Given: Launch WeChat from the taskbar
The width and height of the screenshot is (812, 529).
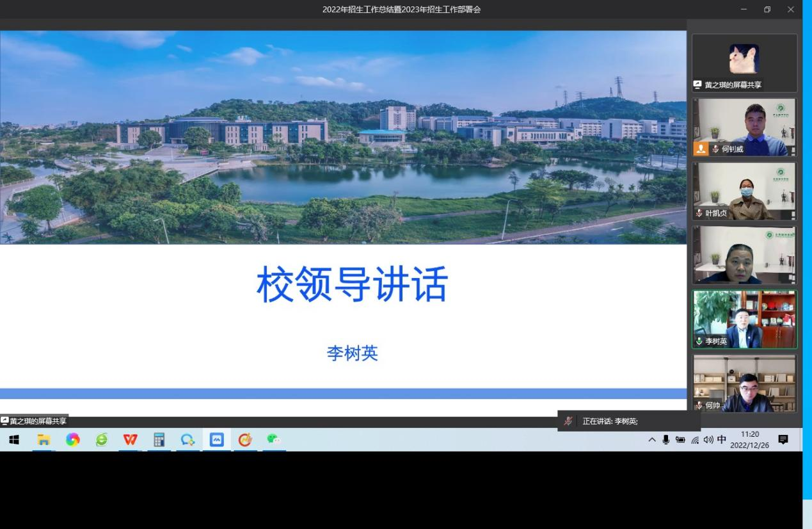Looking at the screenshot, I should (x=274, y=439).
